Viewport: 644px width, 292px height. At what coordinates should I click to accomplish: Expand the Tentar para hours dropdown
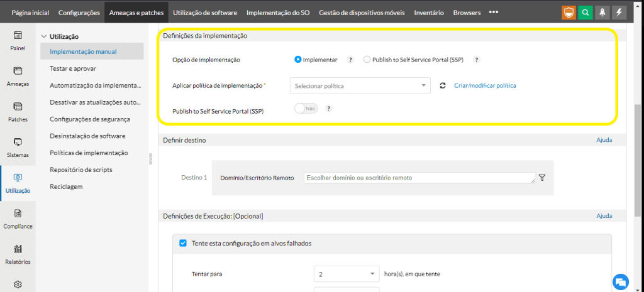[346, 274]
